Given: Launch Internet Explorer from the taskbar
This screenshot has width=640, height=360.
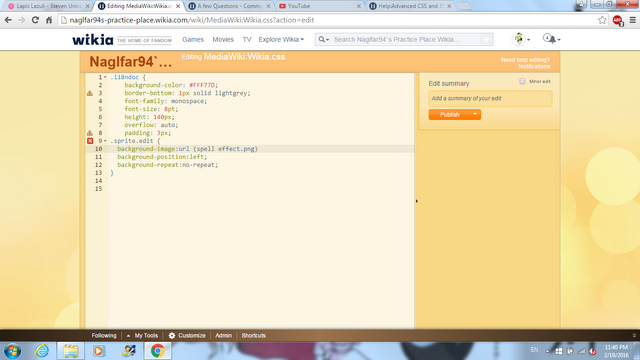Looking at the screenshot, I should click(x=42, y=351).
